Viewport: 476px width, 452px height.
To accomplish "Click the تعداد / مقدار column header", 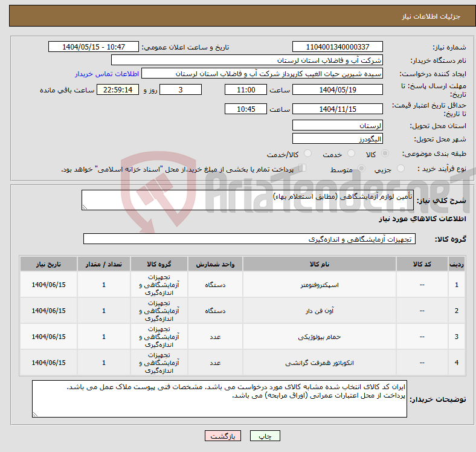I will (x=104, y=264).
